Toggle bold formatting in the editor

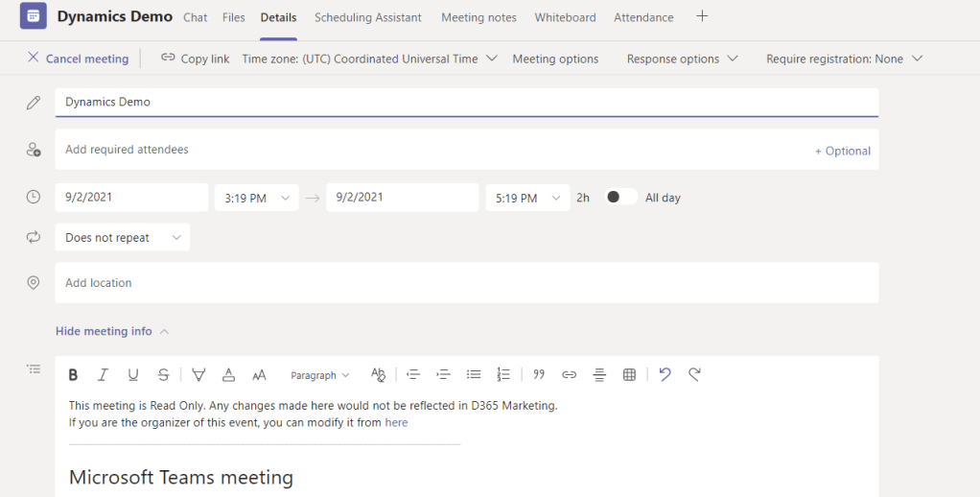73,375
